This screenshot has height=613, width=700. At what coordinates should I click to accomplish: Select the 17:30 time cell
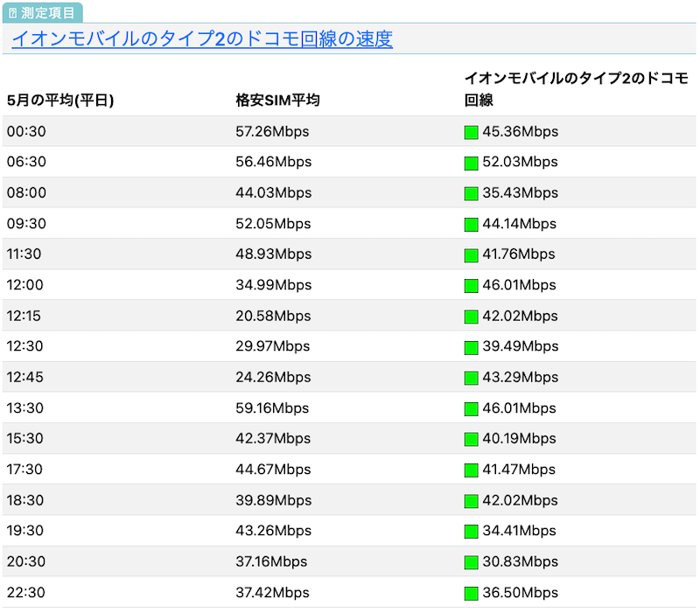click(24, 470)
